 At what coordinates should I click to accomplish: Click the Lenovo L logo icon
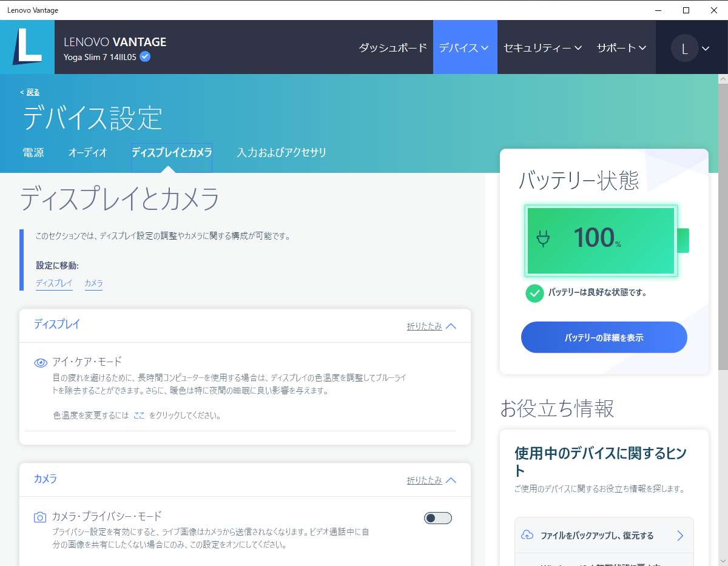tap(27, 47)
